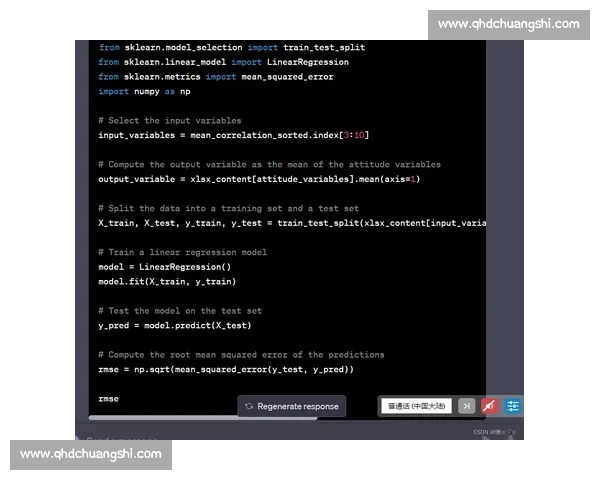Viewport: 600px width, 480px height.
Task: Click the 'rmse = np.sqrt(...)' line
Action: tap(226, 369)
